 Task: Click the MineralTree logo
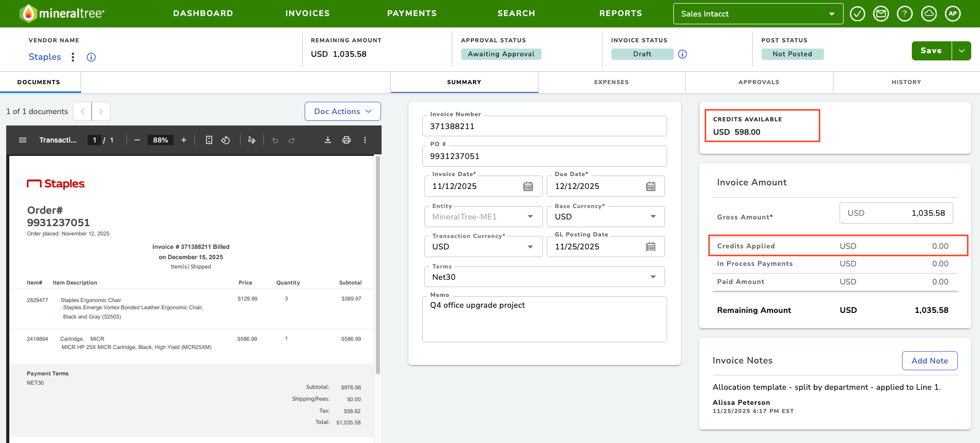click(62, 13)
